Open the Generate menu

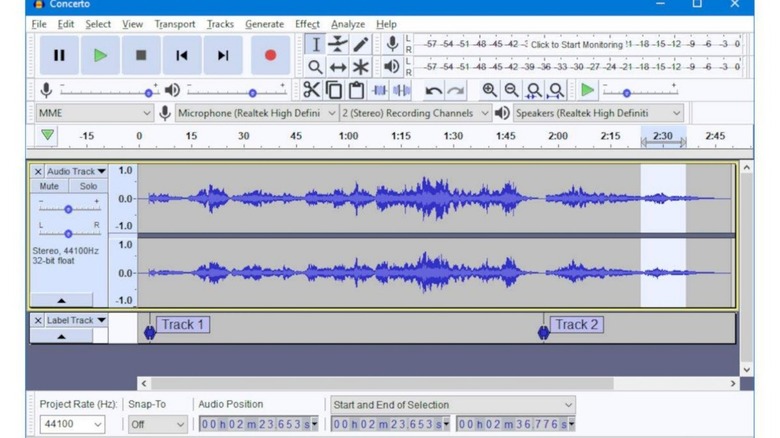coord(264,24)
